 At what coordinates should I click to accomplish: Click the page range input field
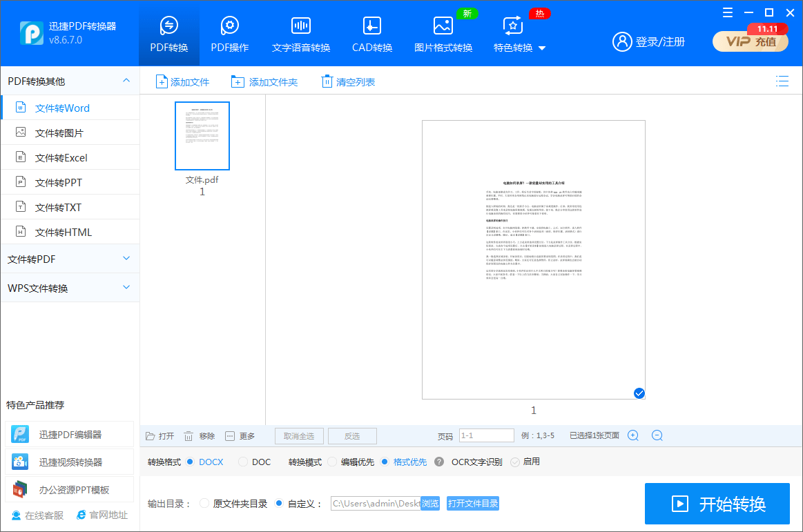(x=486, y=435)
